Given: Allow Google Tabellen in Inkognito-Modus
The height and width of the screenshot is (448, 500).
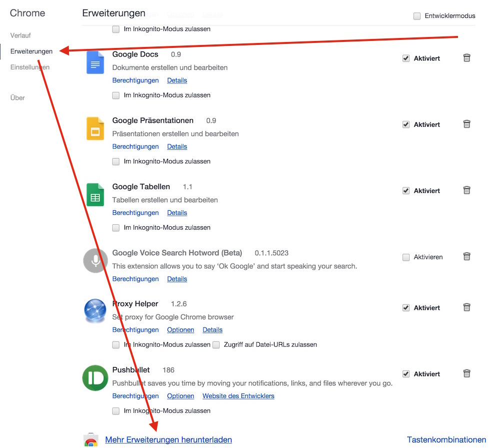Looking at the screenshot, I should pyautogui.click(x=116, y=228).
